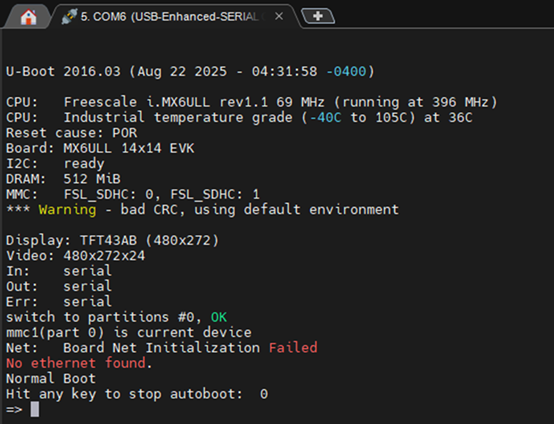Image resolution: width=554 pixels, height=424 pixels.
Task: Click the 'Reset cause: POR' line
Action: click(x=71, y=133)
